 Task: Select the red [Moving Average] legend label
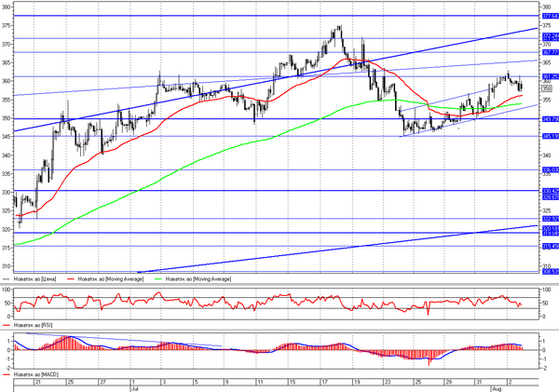point(111,279)
